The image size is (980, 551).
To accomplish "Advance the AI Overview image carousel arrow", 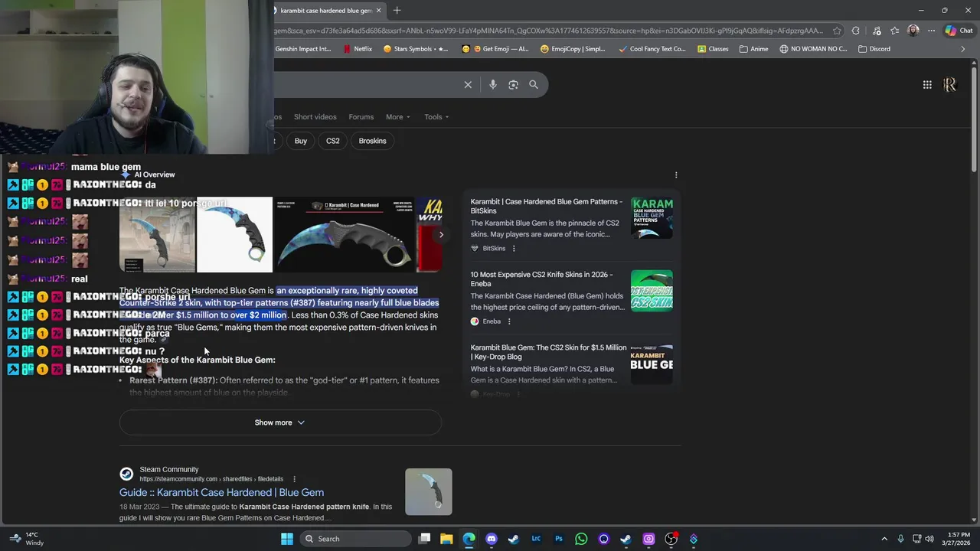I will point(441,235).
